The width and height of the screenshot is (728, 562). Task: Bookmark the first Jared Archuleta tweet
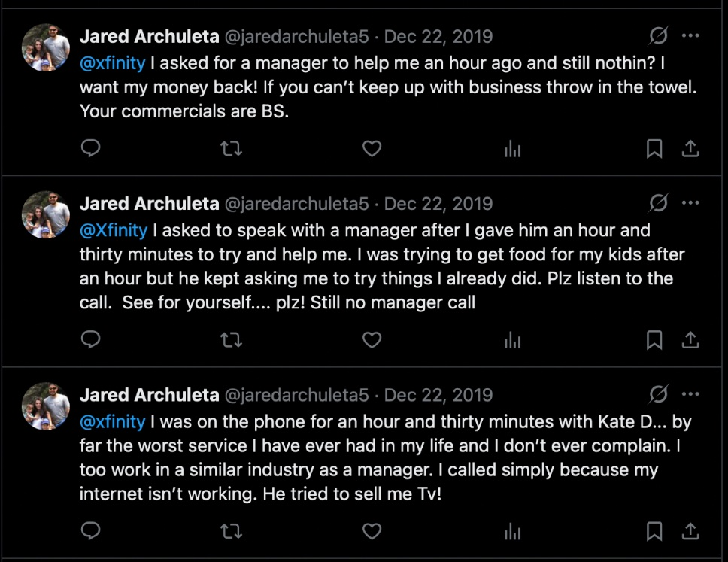654,149
